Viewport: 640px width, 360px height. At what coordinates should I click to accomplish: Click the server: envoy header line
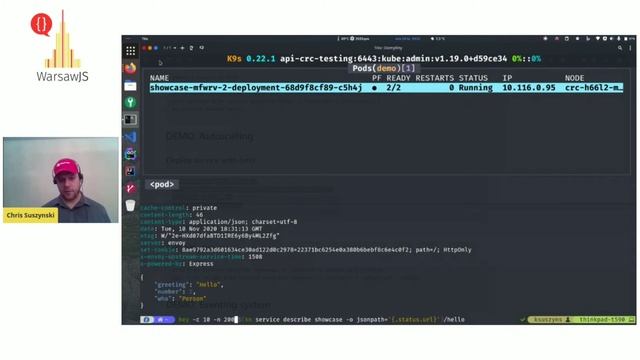163,243
